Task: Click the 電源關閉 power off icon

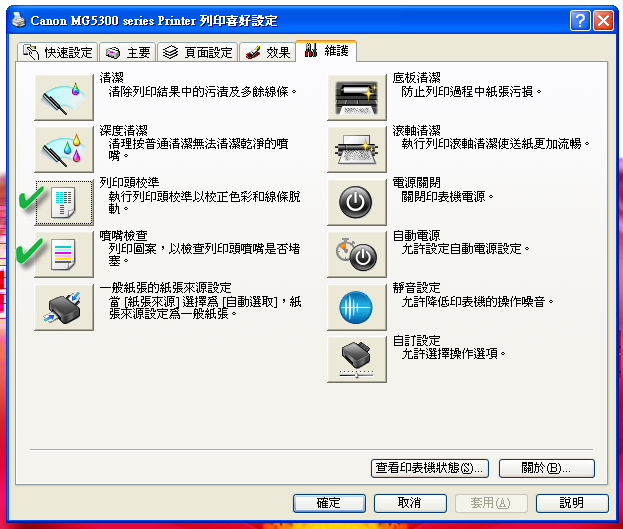Action: [x=357, y=202]
